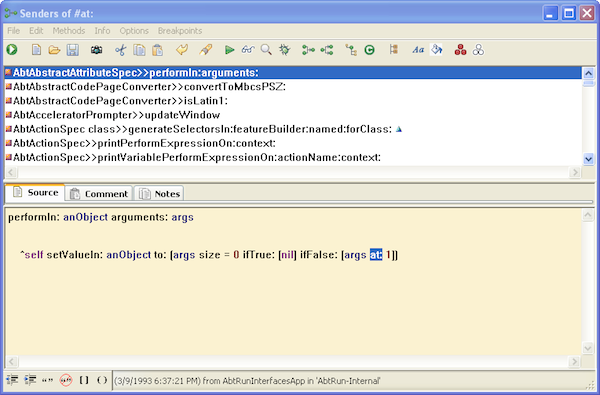Screen dimensions: 600x395
Task: Click the red crossed-out quotes uncomment icon
Action: tap(66, 380)
